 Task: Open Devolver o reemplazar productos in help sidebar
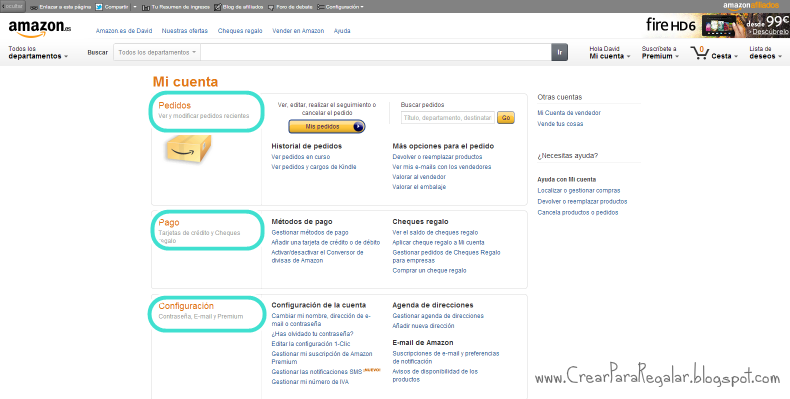point(582,202)
